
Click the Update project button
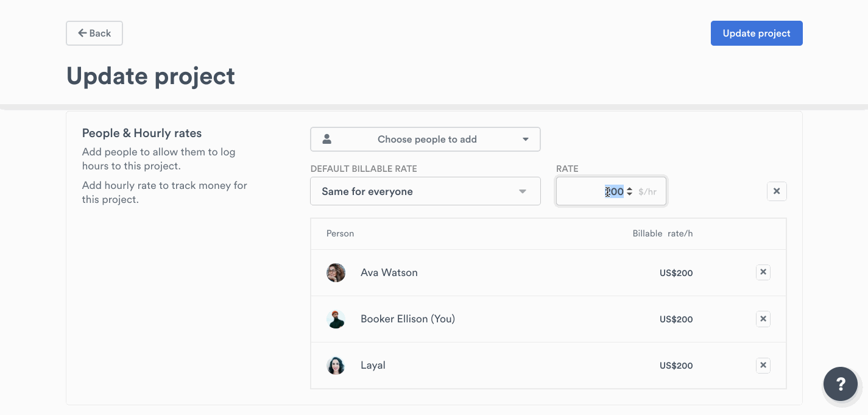coord(756,34)
